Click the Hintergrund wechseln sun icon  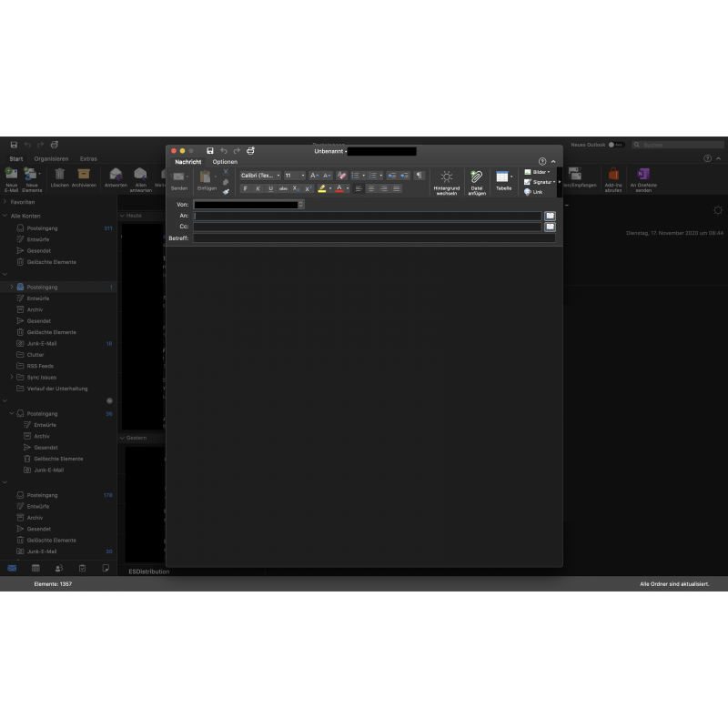[446, 177]
